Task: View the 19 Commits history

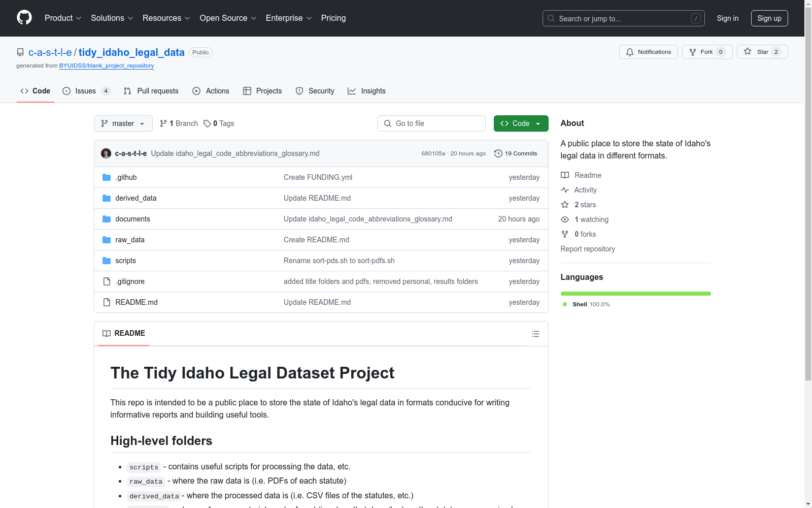Action: 516,153
